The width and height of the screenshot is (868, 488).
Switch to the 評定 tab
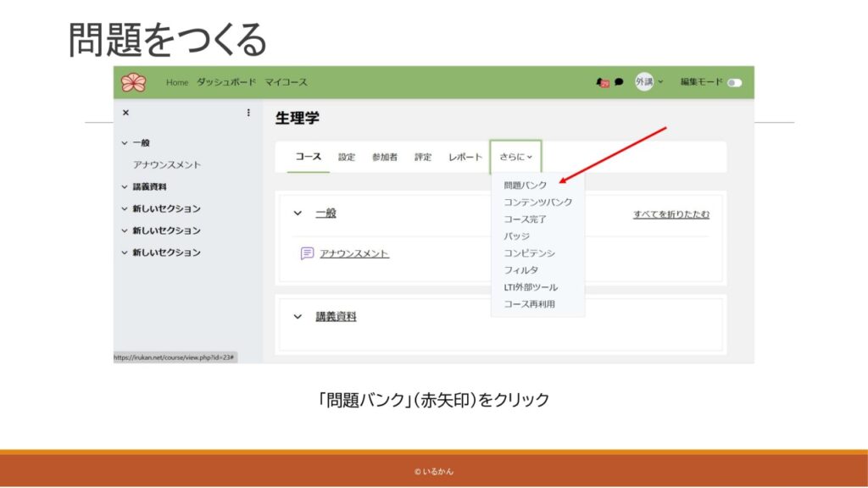click(423, 157)
